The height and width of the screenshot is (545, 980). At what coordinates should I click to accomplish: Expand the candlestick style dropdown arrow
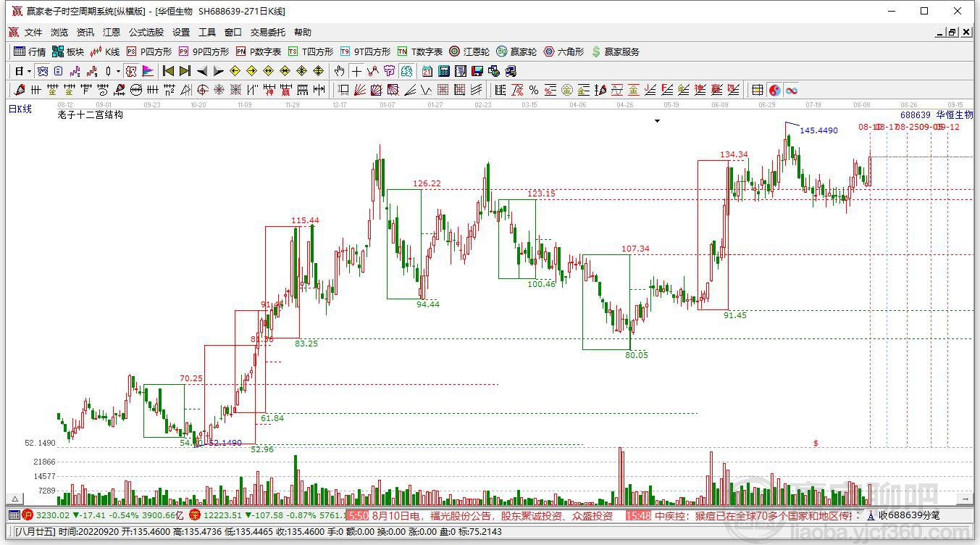coord(118,71)
